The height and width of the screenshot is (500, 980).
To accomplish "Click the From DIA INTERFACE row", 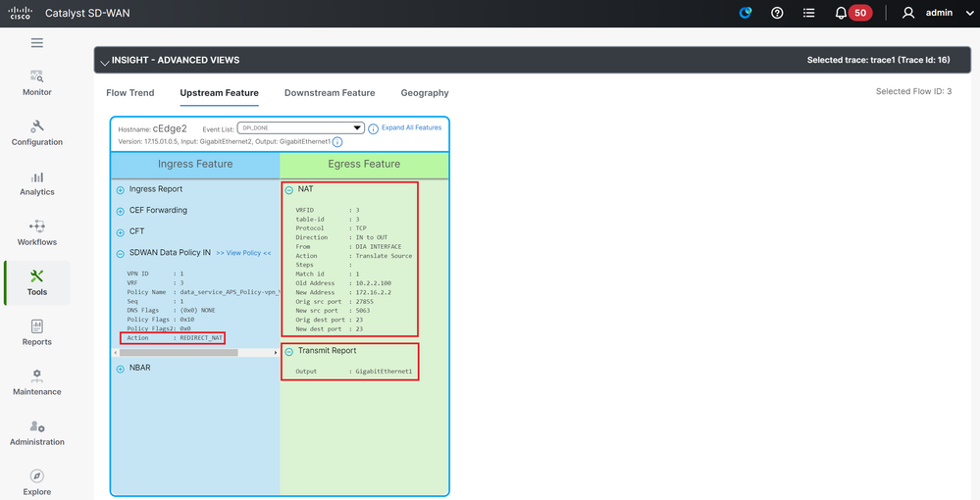I will coord(349,246).
